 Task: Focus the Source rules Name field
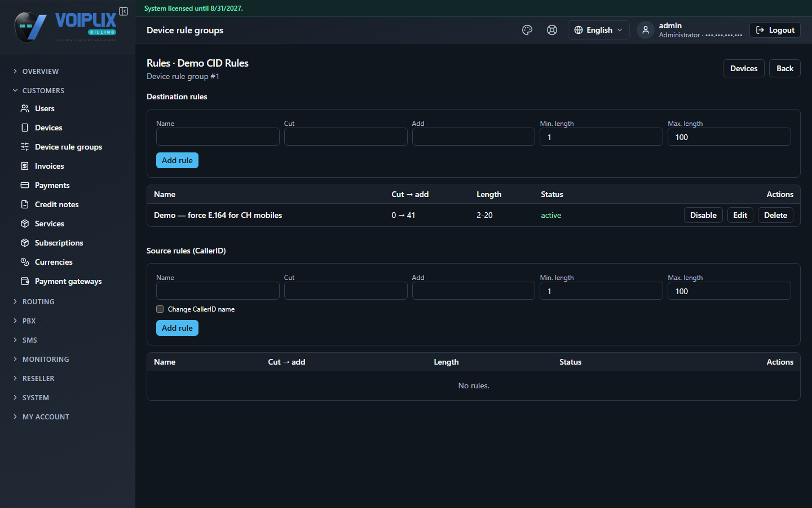(218, 291)
